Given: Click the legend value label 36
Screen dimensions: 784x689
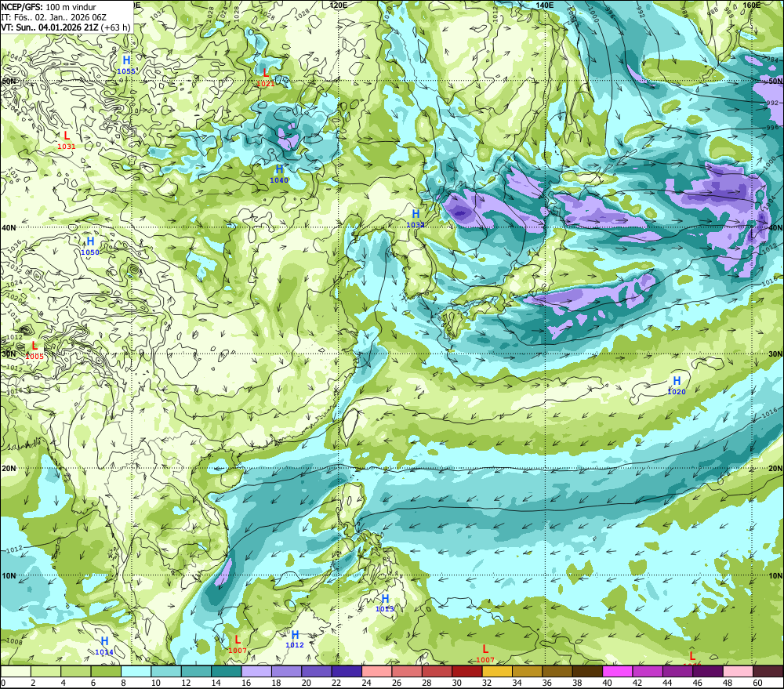Looking at the screenshot, I should [547, 683].
